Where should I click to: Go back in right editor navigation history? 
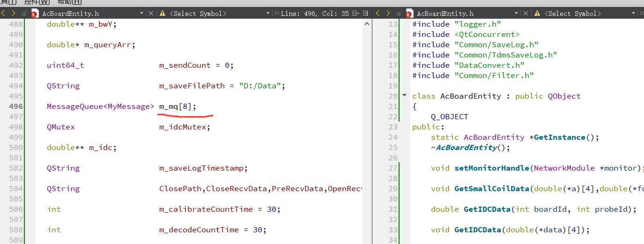pyautogui.click(x=378, y=14)
